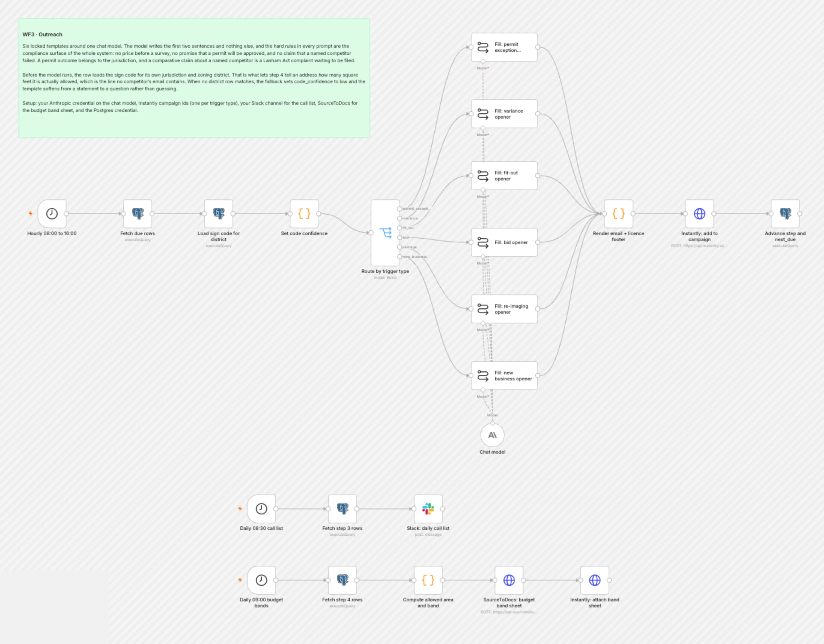Viewport: 824px width, 644px height.
Task: Click the fit_out output connector on Route node
Action: (400, 228)
